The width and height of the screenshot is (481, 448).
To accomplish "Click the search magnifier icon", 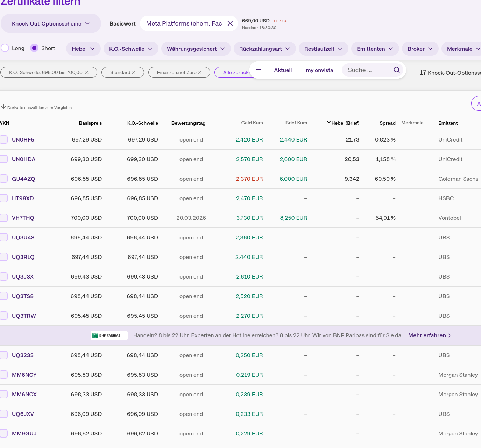I will [x=396, y=70].
